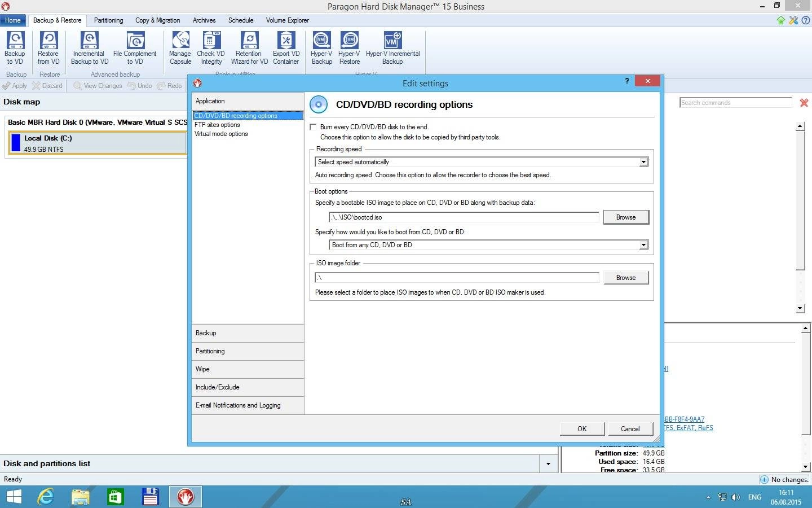Image resolution: width=812 pixels, height=508 pixels.
Task: Open the blue help question icon
Action: 806,20
